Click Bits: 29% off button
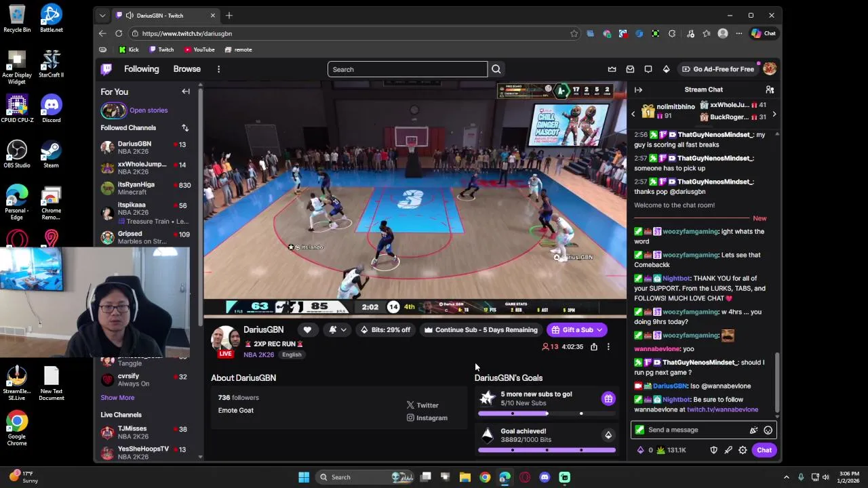The image size is (868, 488). [x=385, y=330]
